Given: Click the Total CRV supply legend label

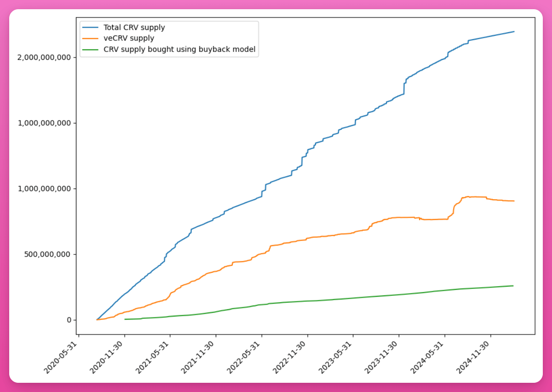Looking at the screenshot, I should coord(134,28).
